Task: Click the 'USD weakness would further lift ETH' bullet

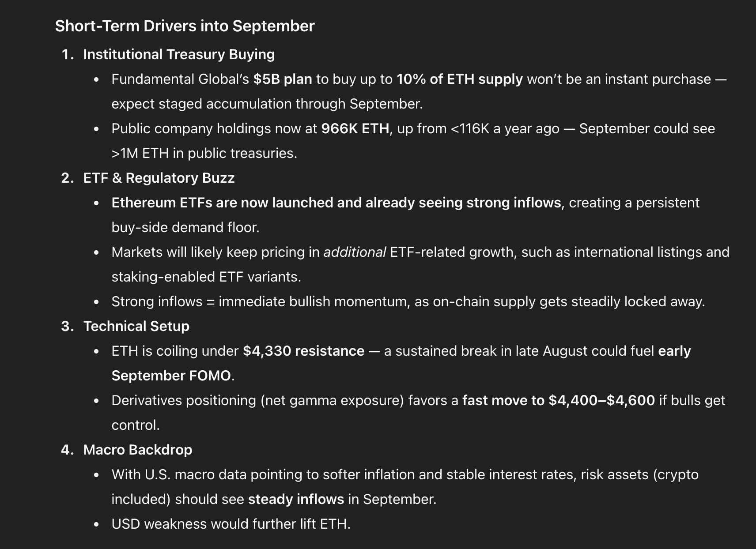Action: (x=231, y=524)
